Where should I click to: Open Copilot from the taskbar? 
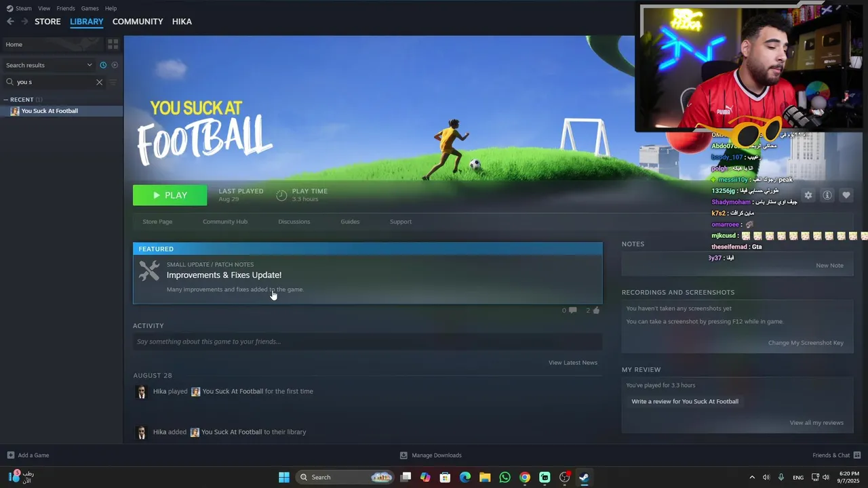point(425,477)
